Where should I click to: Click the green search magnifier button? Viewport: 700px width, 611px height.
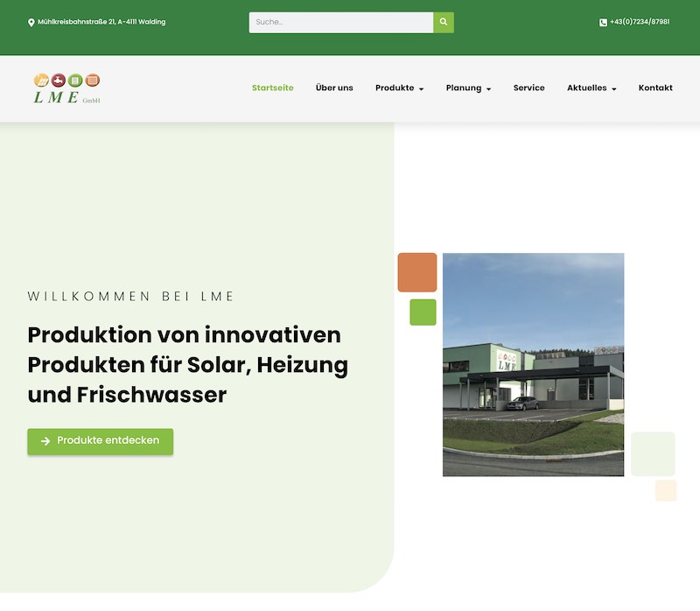[x=444, y=23]
